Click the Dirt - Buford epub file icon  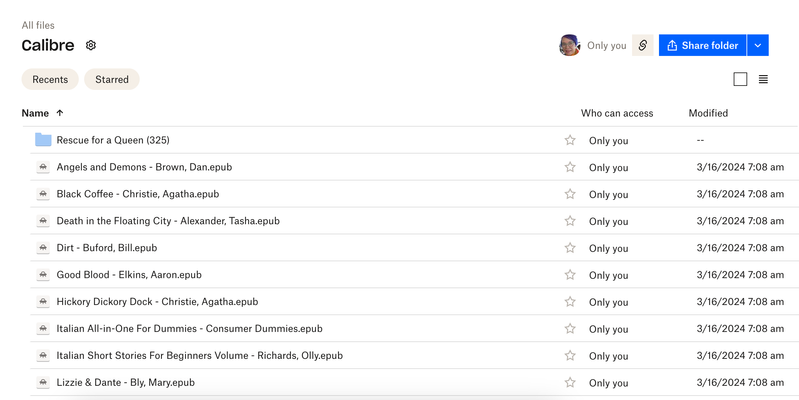43,248
